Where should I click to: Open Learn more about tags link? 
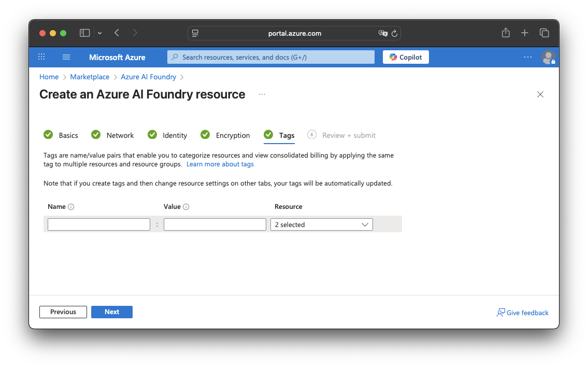[220, 164]
